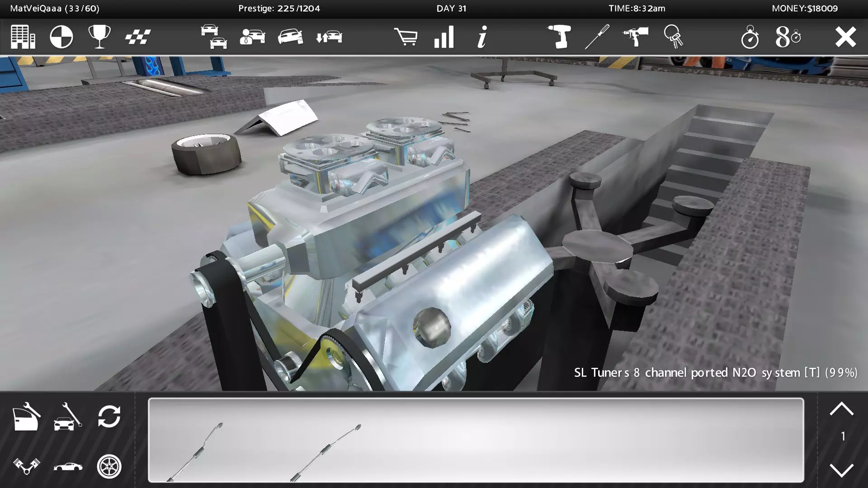The height and width of the screenshot is (488, 868).
Task: View the bar chart statistics icon
Action: point(444,37)
